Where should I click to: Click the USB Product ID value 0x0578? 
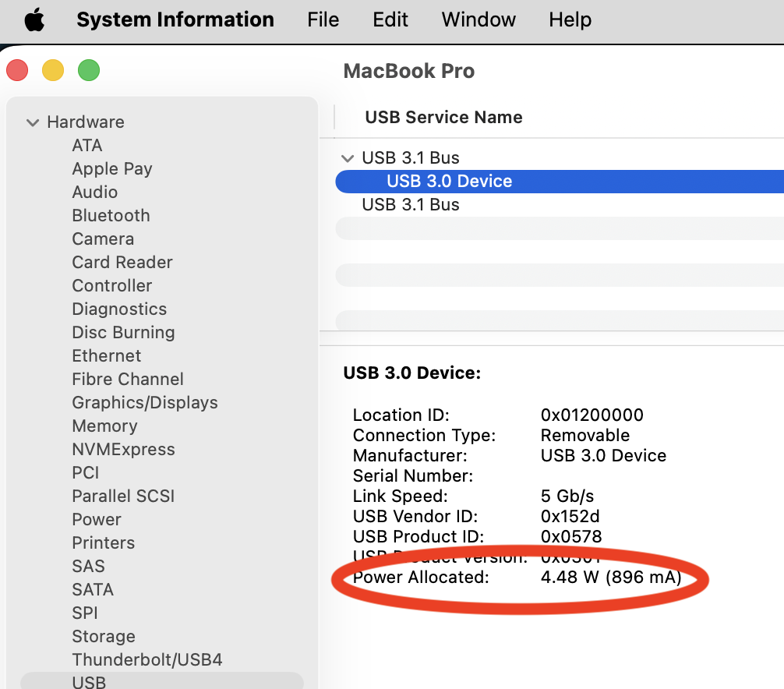[x=571, y=536]
